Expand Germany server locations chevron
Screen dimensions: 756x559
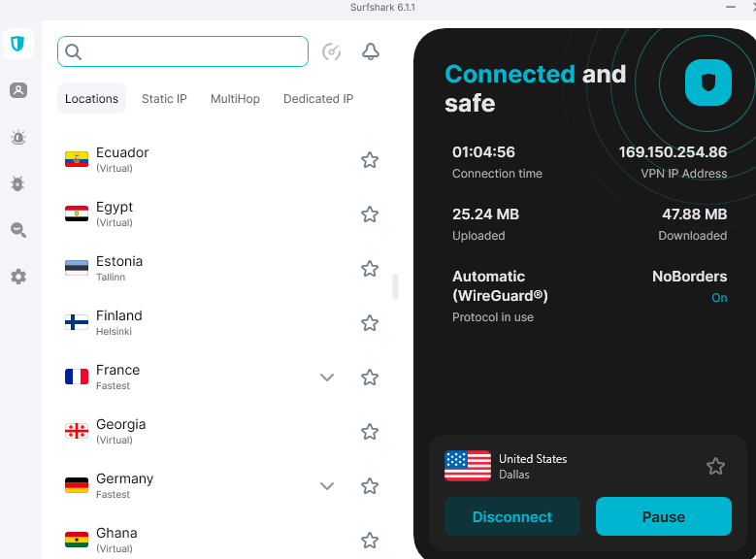[327, 485]
